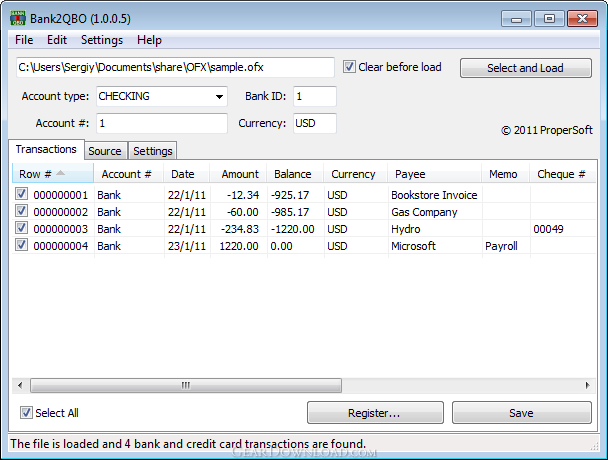Toggle the Select All checkbox
Screen dimensions: 608x460
pyautogui.click(x=26, y=413)
